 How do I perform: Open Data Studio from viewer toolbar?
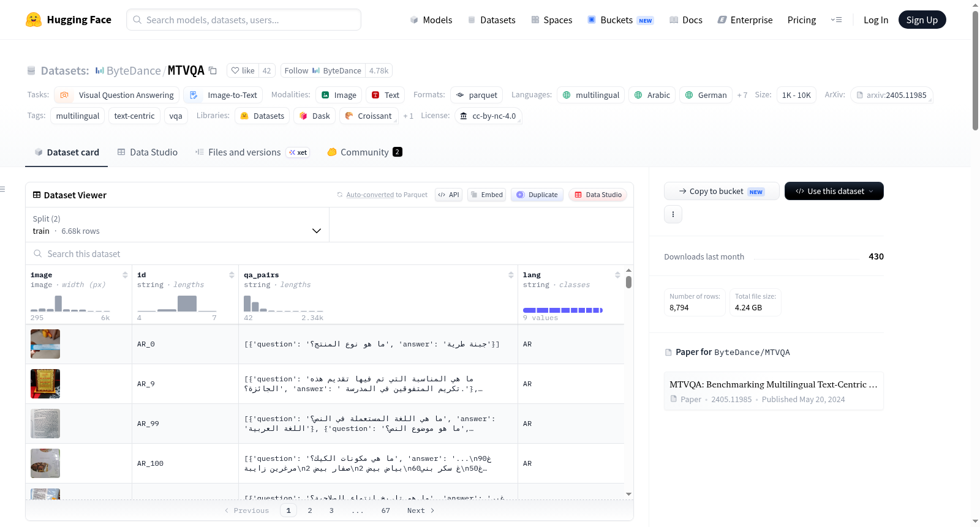(x=598, y=195)
